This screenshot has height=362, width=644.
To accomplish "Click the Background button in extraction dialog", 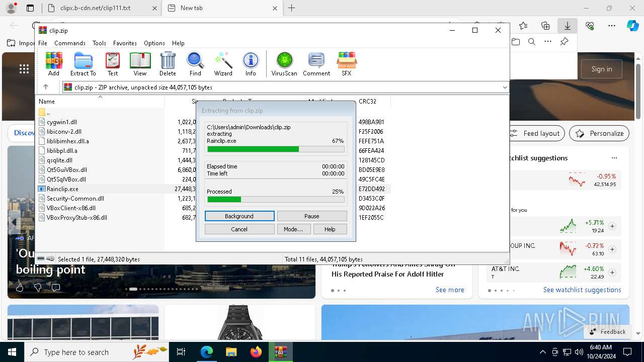I will coord(239,216).
